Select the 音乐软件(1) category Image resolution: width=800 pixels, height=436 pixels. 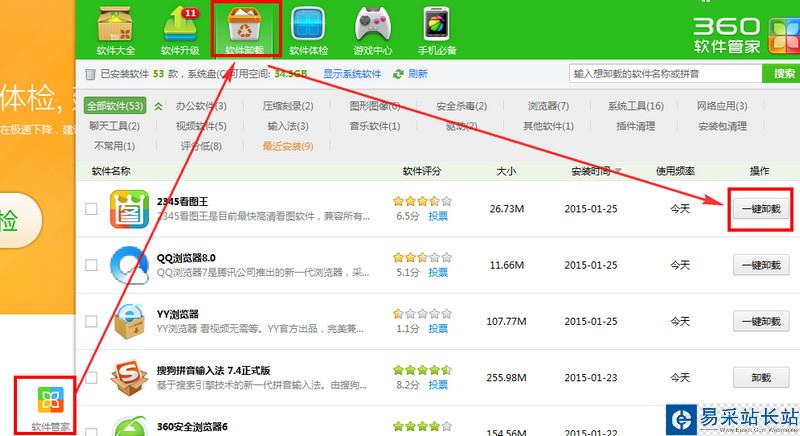click(374, 126)
